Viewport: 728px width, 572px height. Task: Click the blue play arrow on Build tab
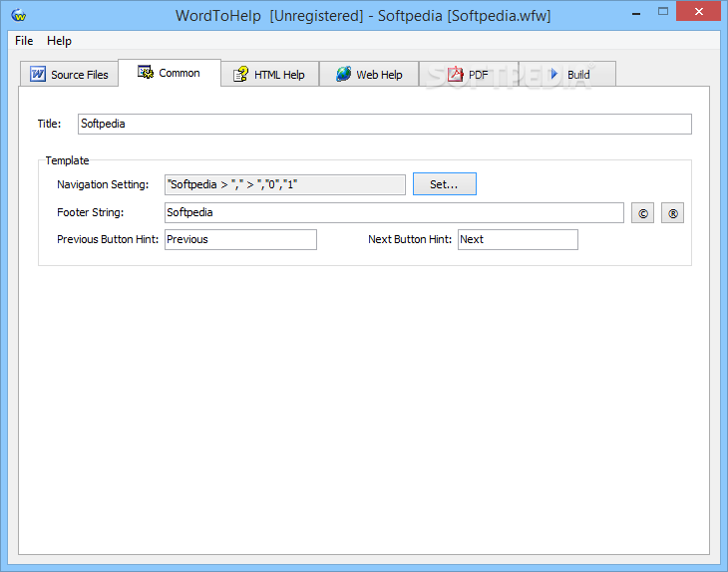(x=553, y=74)
